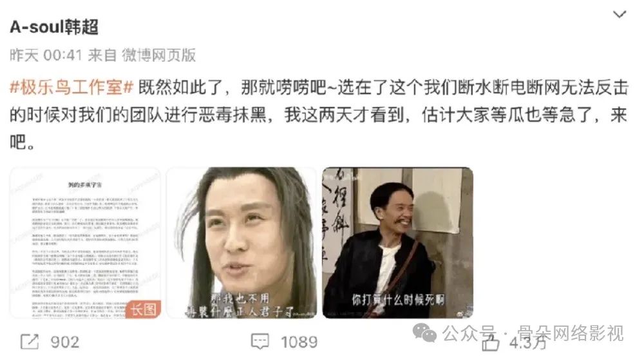Open the 微博网页版 source link
This screenshot has width=644, height=359.
point(158,55)
